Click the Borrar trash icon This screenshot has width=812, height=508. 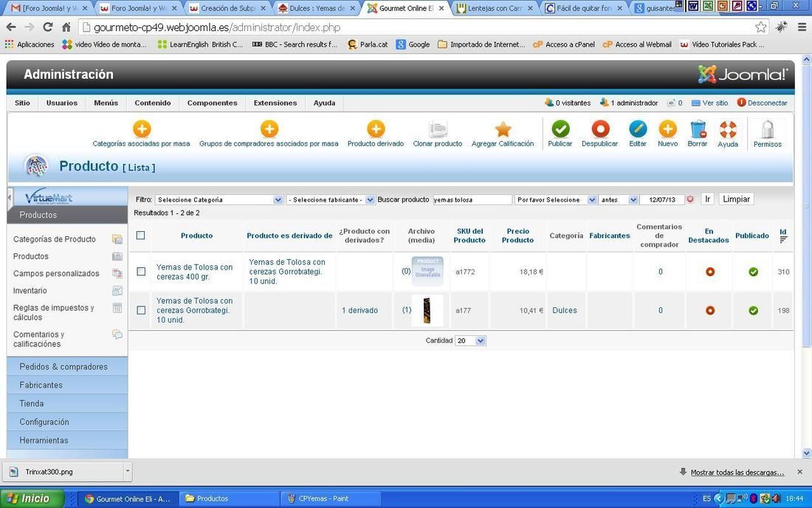(698, 129)
